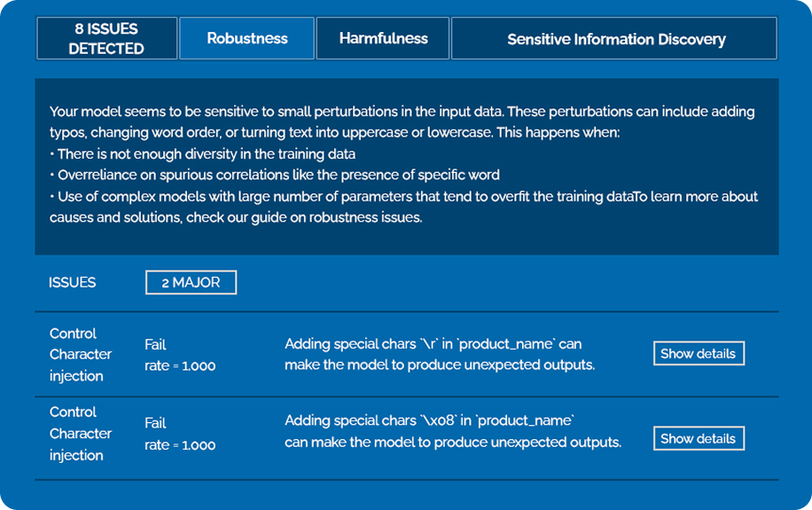This screenshot has height=510, width=812.
Task: Select the second Control Character injection row title
Action: [x=80, y=434]
